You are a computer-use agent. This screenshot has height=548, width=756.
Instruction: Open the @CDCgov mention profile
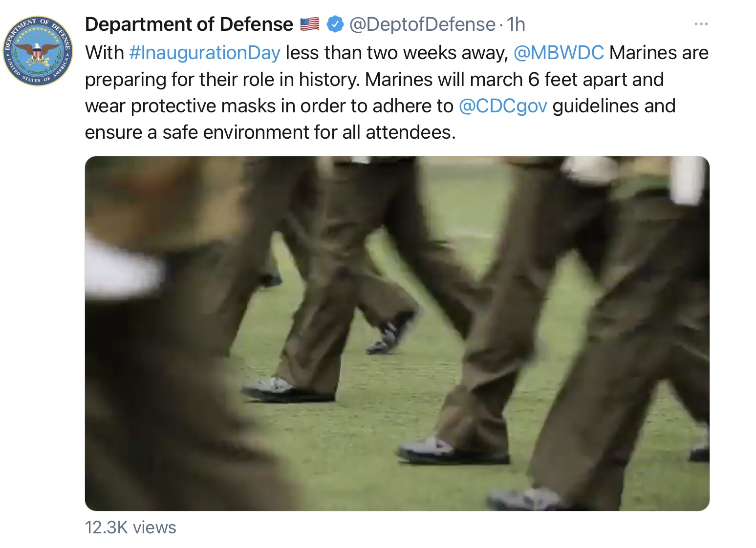click(x=503, y=106)
